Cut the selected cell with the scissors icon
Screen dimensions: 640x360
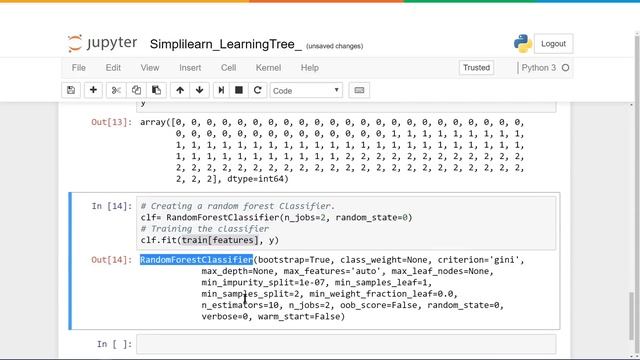click(x=116, y=90)
